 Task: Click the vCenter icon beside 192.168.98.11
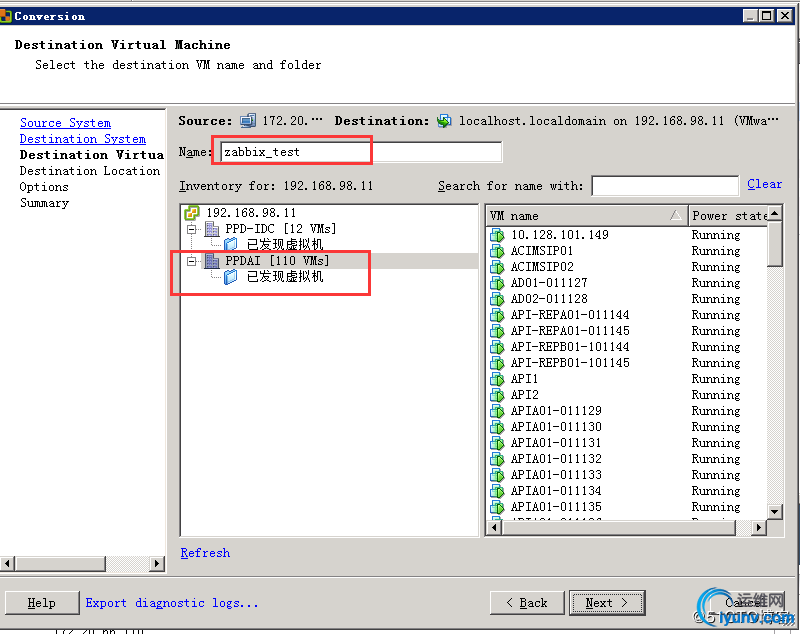point(192,213)
